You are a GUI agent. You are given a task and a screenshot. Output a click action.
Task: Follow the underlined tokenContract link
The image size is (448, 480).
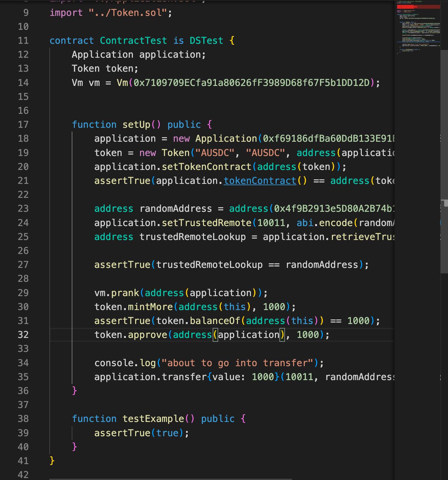260,181
